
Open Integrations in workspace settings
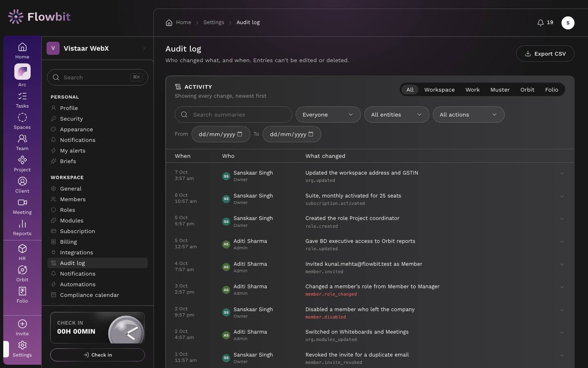[x=98, y=252]
